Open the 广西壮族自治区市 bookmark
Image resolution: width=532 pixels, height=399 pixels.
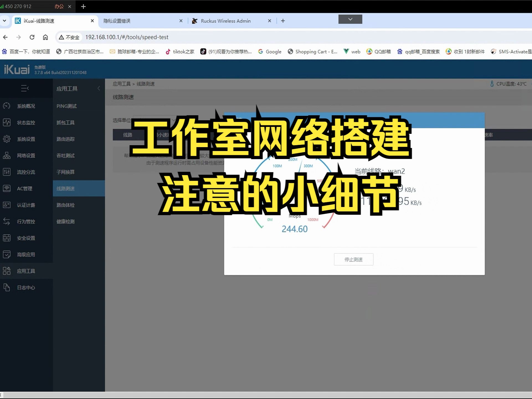tap(80, 52)
